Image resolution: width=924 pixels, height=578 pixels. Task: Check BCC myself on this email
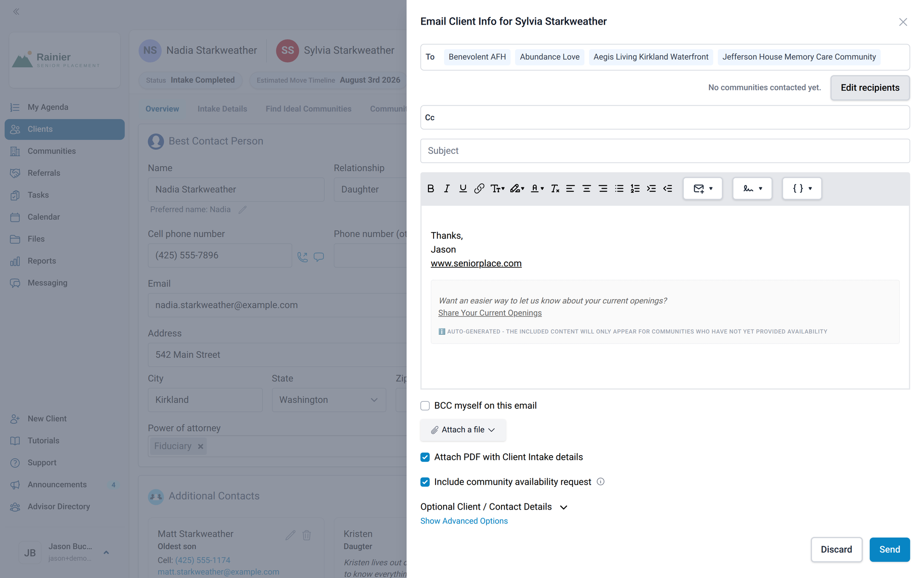425,406
